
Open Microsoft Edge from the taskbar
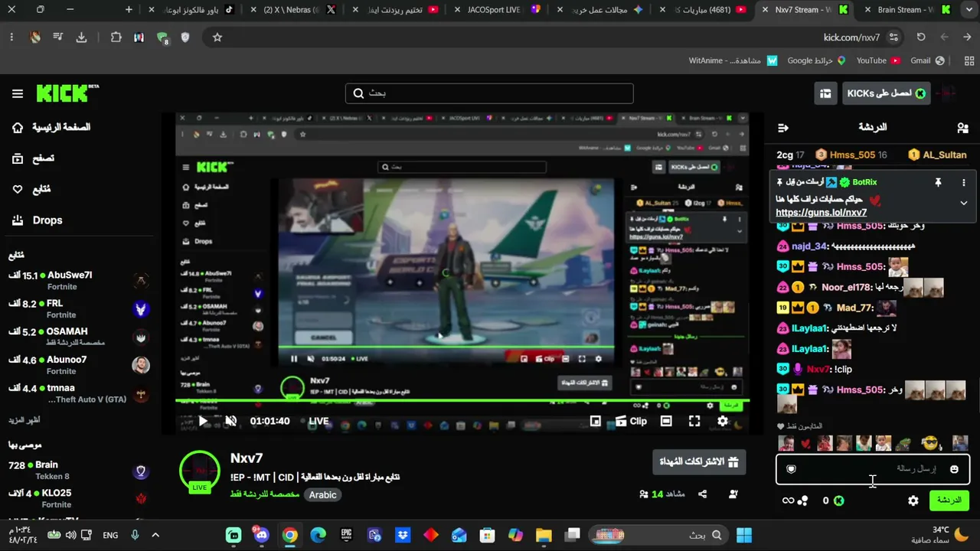point(318,535)
